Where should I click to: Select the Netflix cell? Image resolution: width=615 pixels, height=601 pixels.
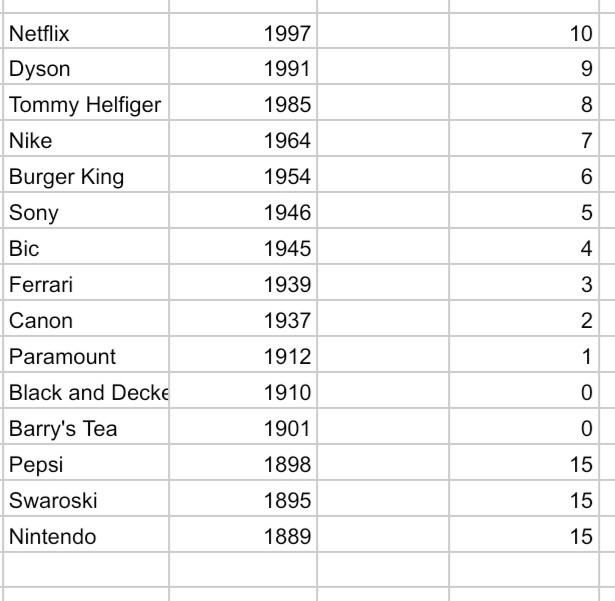(x=86, y=31)
